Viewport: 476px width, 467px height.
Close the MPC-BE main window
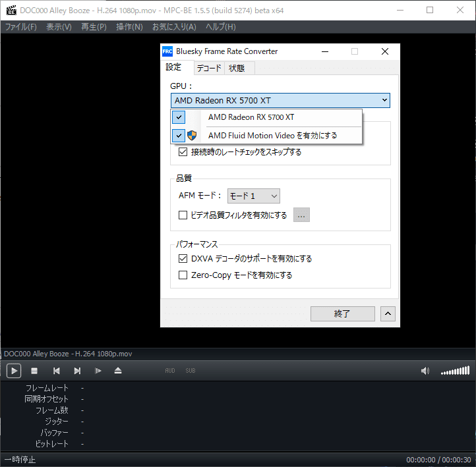tap(460, 11)
